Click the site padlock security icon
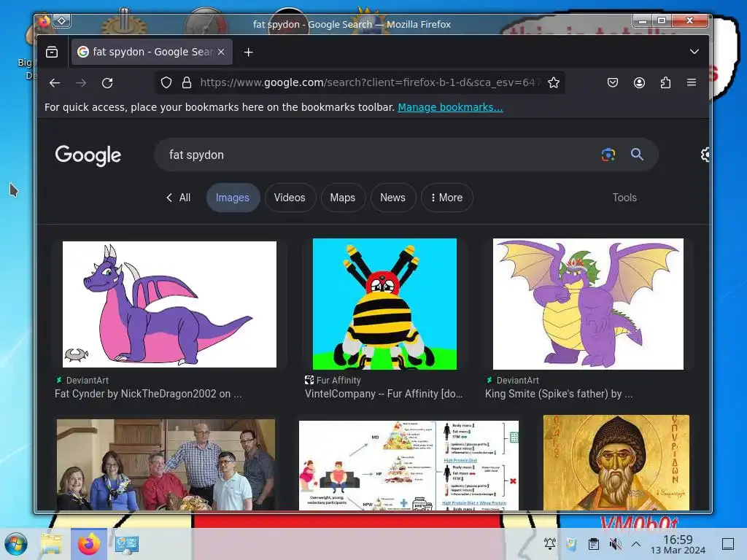Image resolution: width=747 pixels, height=560 pixels. coord(187,83)
